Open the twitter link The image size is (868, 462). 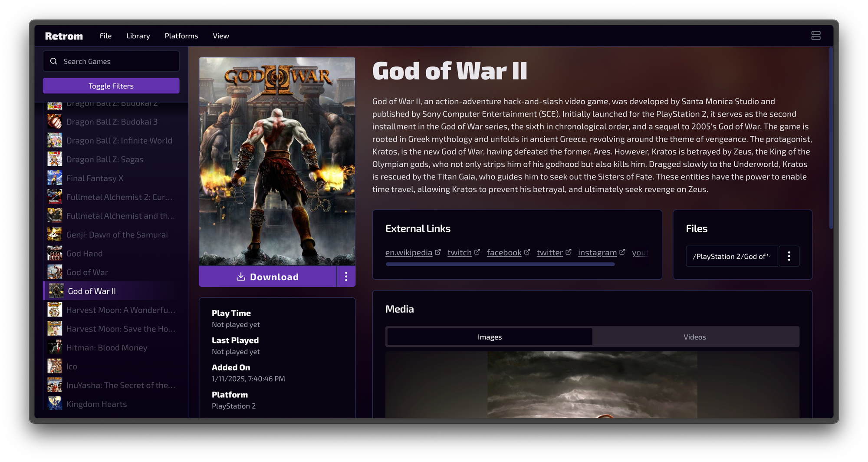[550, 252]
